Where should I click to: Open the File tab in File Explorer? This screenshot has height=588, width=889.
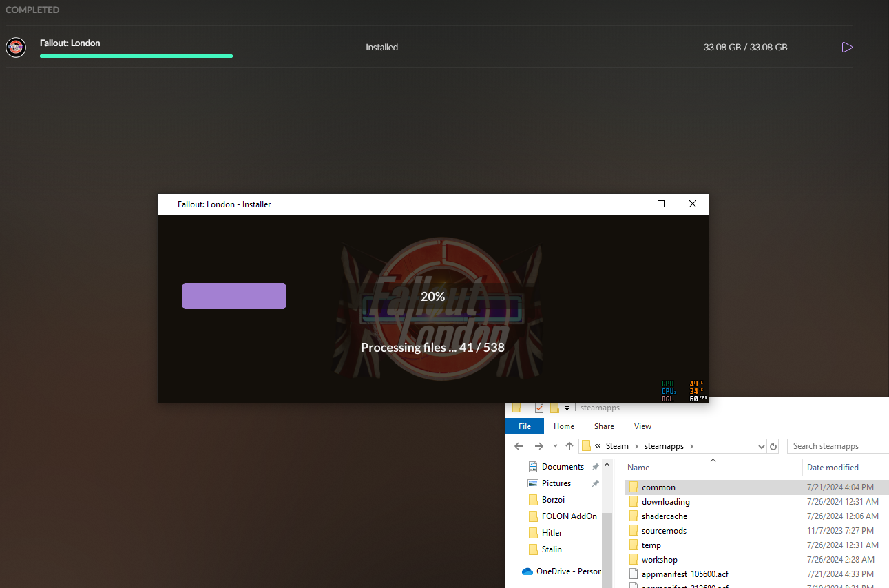pyautogui.click(x=525, y=426)
